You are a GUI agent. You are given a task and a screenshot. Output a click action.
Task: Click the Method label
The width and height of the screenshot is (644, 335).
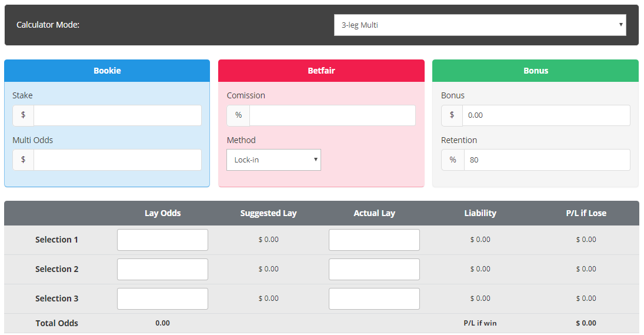pos(241,140)
